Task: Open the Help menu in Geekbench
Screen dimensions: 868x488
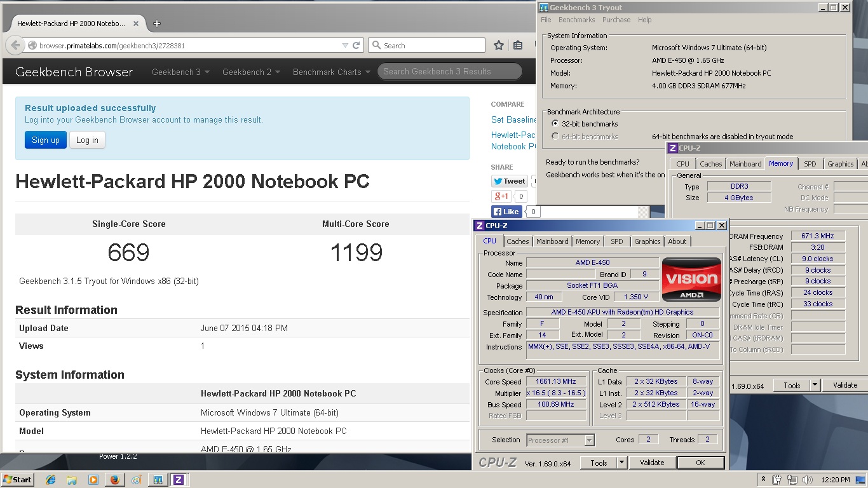Action: point(645,20)
